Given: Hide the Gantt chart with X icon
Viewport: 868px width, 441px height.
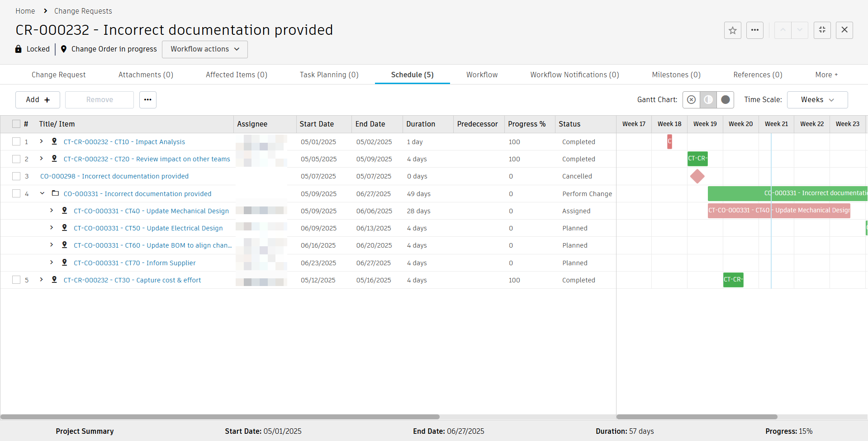Looking at the screenshot, I should (x=691, y=100).
